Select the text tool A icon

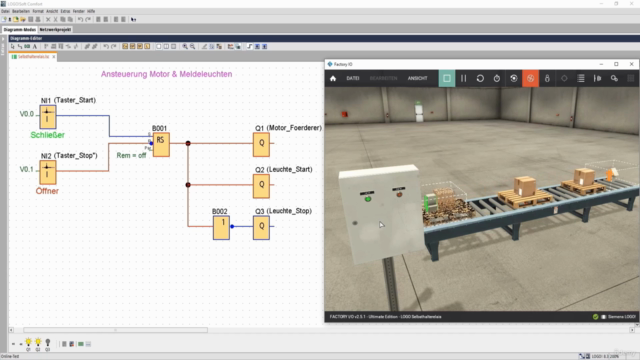(x=35, y=47)
